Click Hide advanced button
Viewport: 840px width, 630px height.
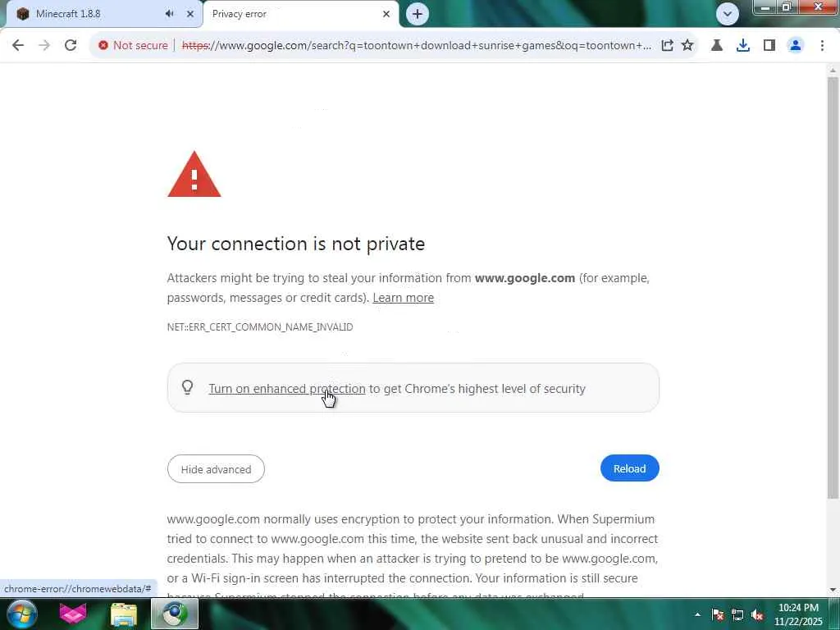216,469
